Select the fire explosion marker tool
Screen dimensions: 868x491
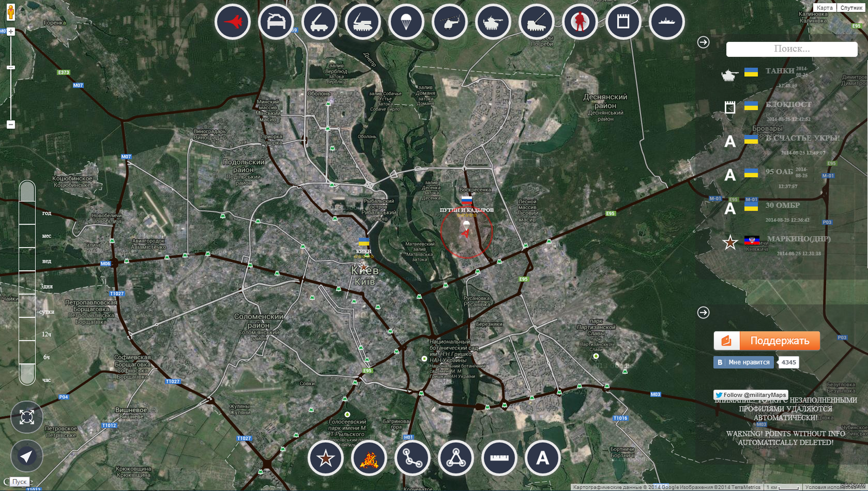369,458
